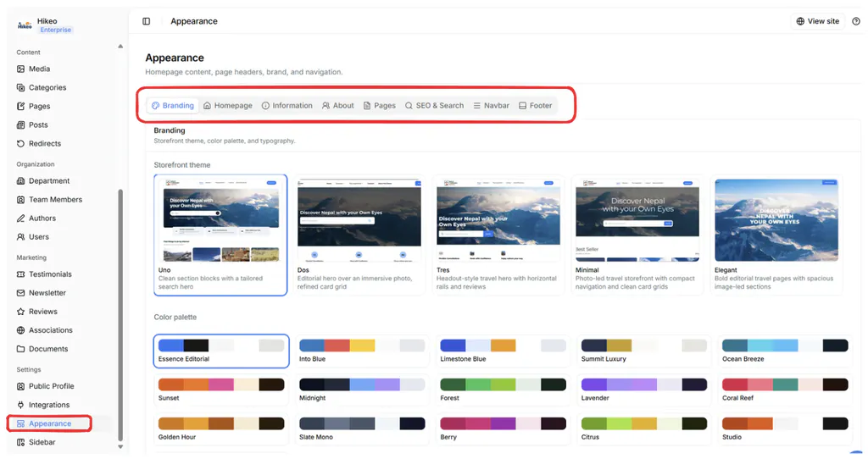Click the sidebar scroll up arrow
This screenshot has width=868, height=459.
[x=120, y=47]
